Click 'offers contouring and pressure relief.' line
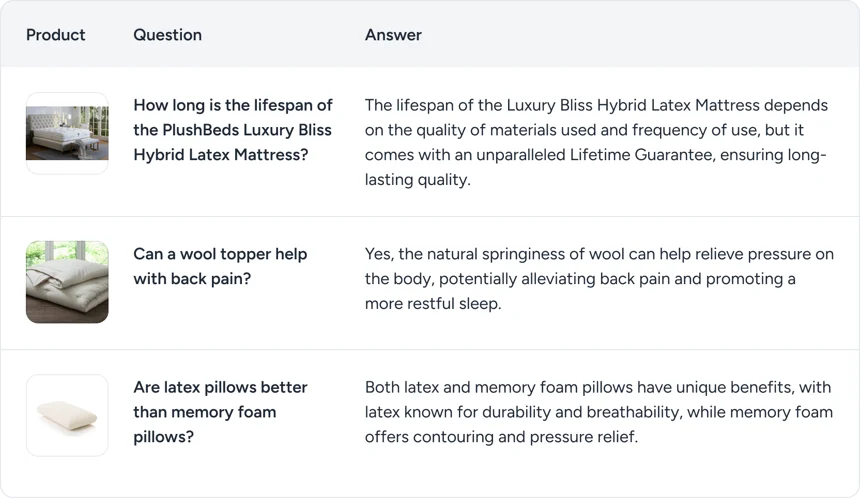Viewport: 860px width, 498px height. [501, 437]
